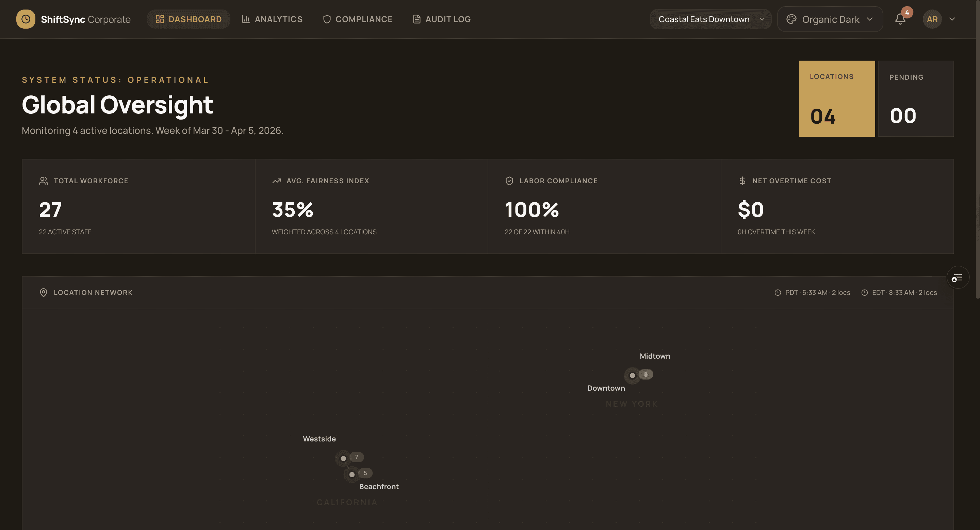Click the Location Network map pin icon

(44, 292)
